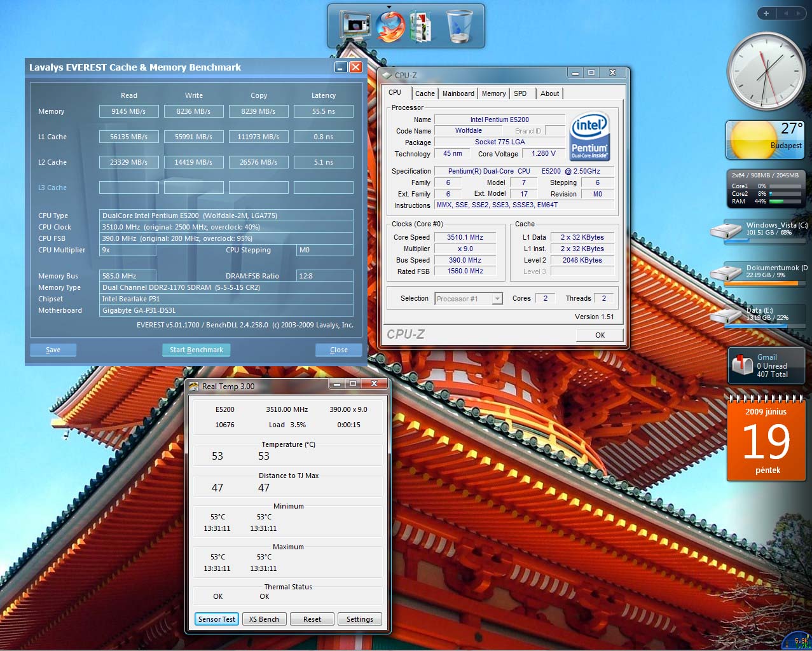The width and height of the screenshot is (812, 651).
Task: Click the Chipset Intel Bearlake P31 field
Action: point(226,299)
